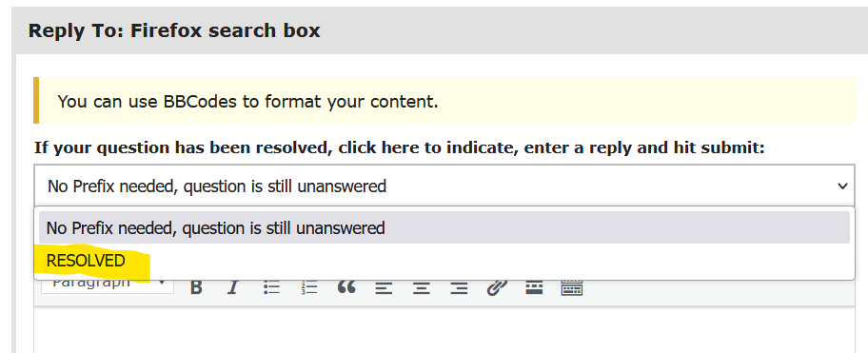The image size is (868, 353).
Task: Insert Read More tag icon
Action: 534,287
